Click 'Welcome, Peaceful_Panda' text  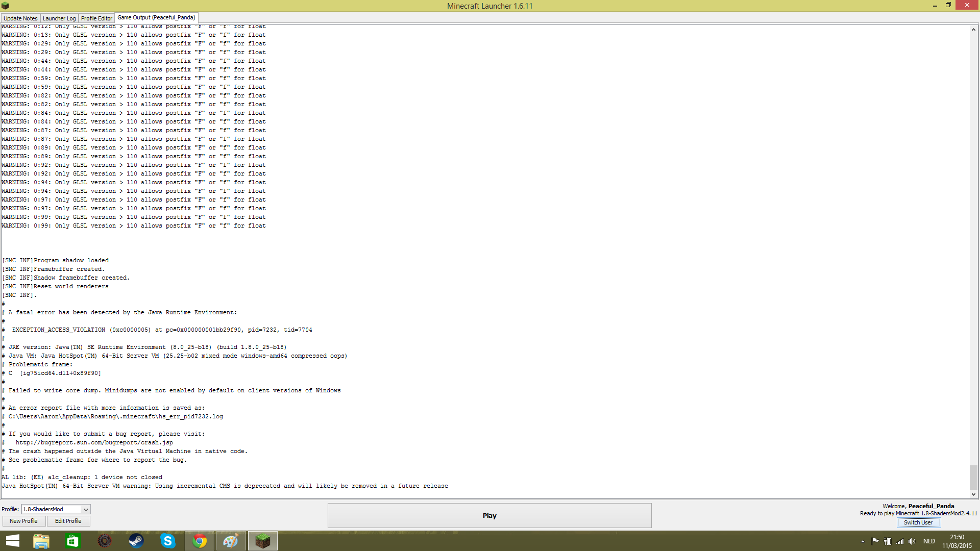coord(918,506)
